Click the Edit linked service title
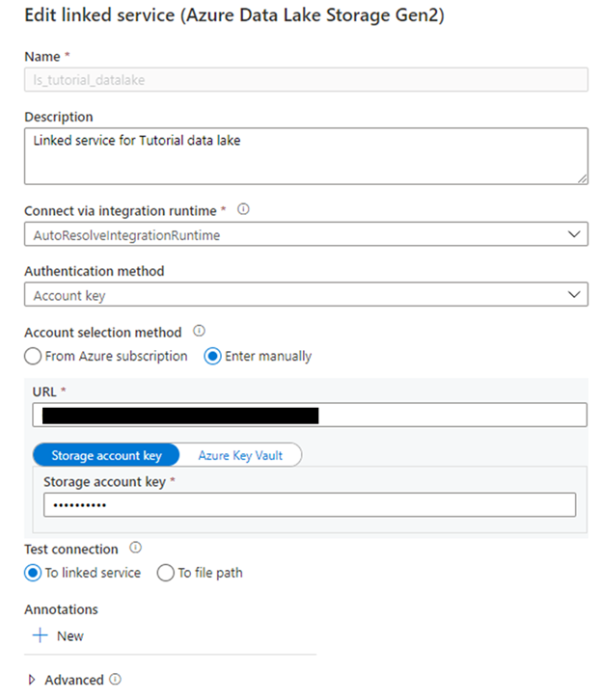The height and width of the screenshot is (700, 602). coord(234,14)
